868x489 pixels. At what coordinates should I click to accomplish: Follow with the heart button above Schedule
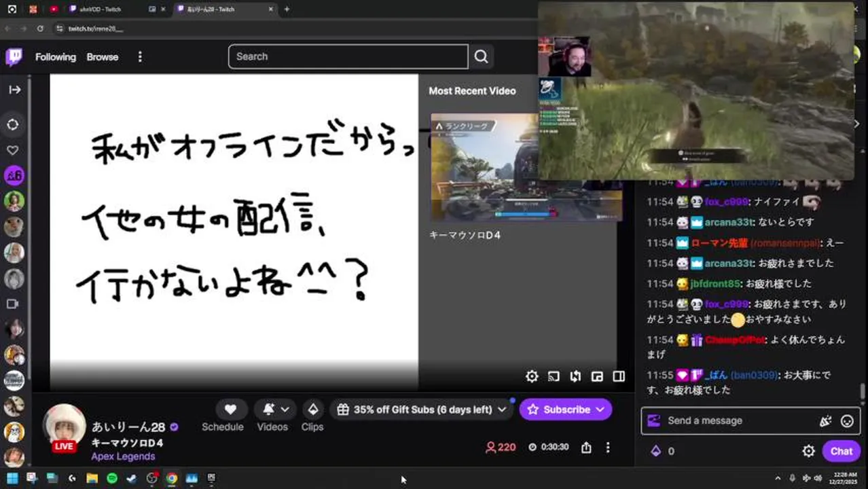(231, 410)
